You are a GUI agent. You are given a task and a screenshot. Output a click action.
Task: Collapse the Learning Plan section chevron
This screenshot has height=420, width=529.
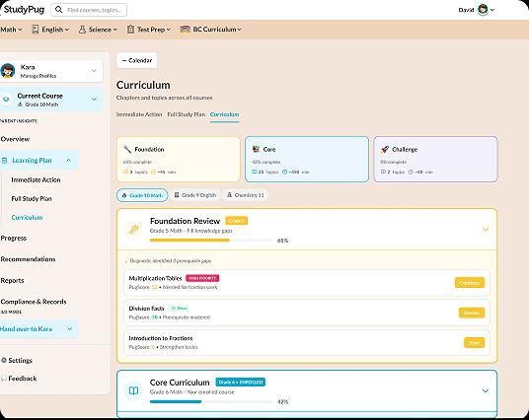pyautogui.click(x=68, y=161)
